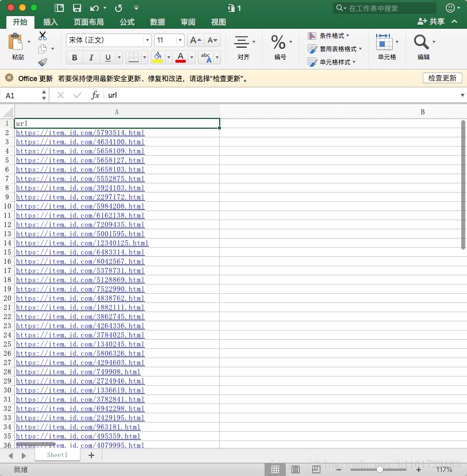Open the 条件格式 conditional formatting dropdown
Screen dimensions: 467x476
328,36
